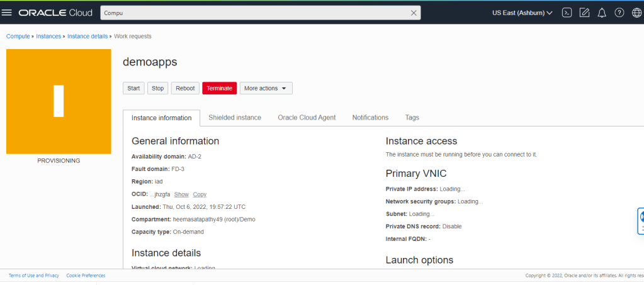The height and width of the screenshot is (285, 644).
Task: Click the Reboot button
Action: pos(185,88)
